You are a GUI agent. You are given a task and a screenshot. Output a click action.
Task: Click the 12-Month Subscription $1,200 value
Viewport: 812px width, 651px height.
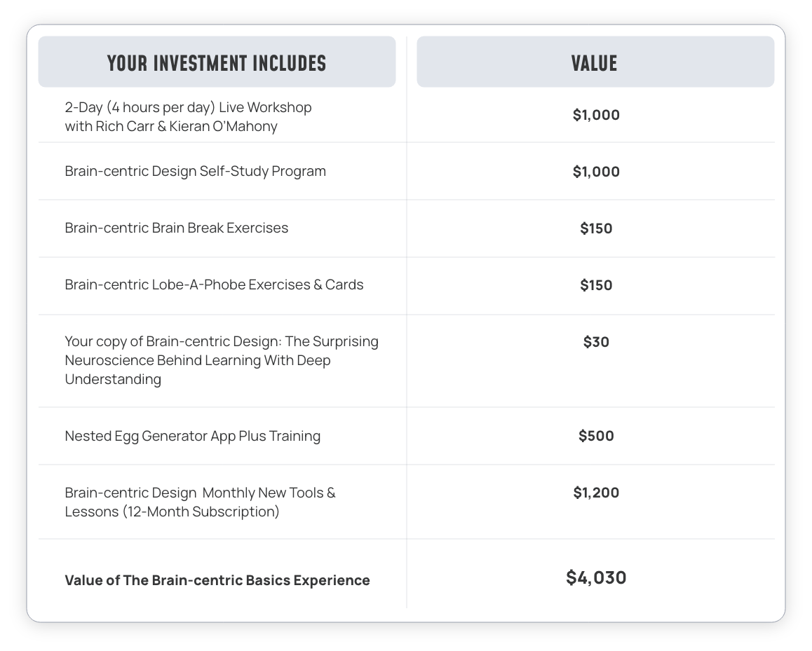(x=596, y=493)
